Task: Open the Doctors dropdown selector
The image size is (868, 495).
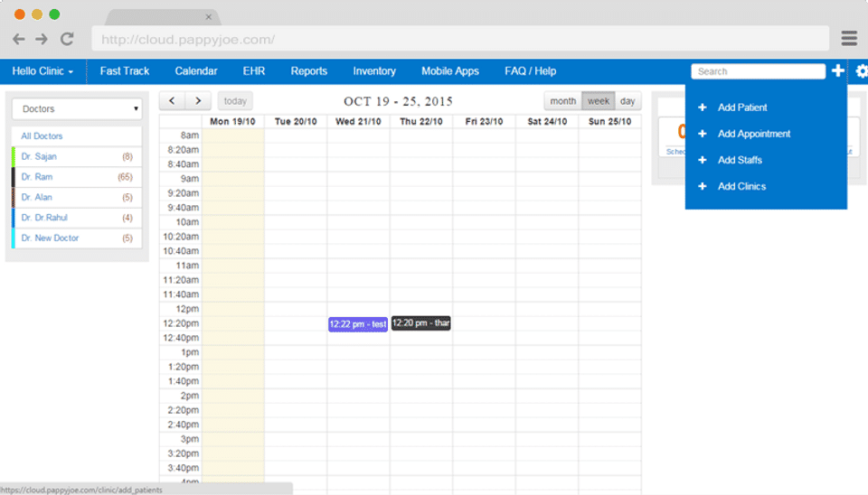Action: click(77, 109)
